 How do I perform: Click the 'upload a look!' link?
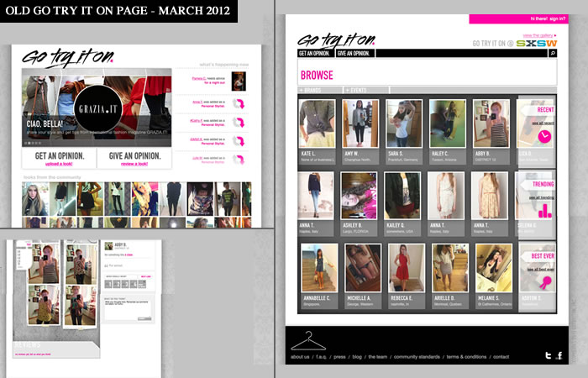tap(59, 164)
